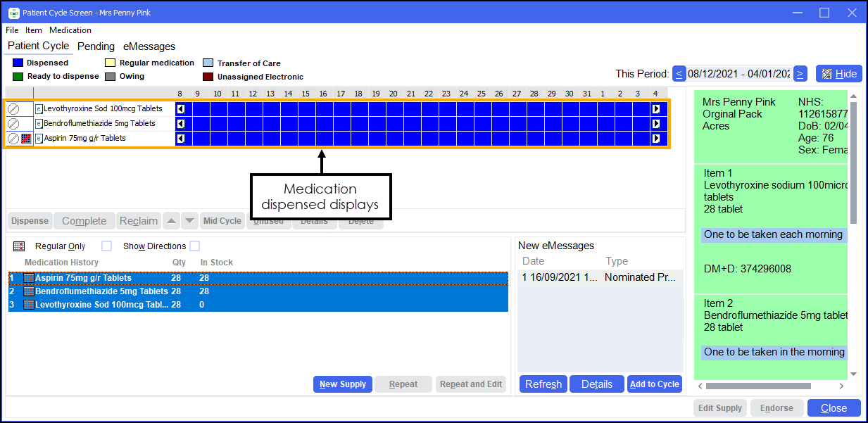This screenshot has width=868, height=423.
Task: Open the Medication menu
Action: [x=70, y=30]
